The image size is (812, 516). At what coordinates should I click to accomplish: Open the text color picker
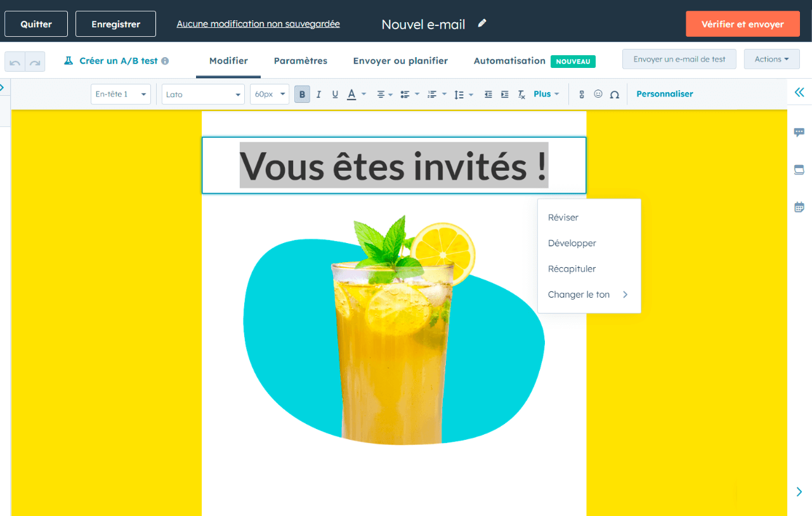[x=352, y=95]
